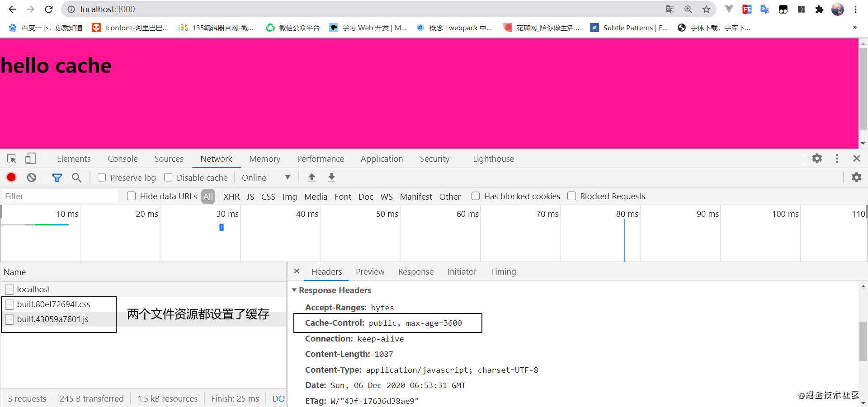Filter requests by XHR
Screen dimensions: 868x407
231,196
